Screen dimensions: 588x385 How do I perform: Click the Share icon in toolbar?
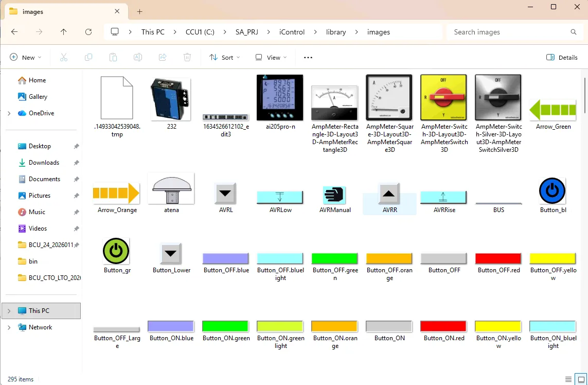coord(163,58)
